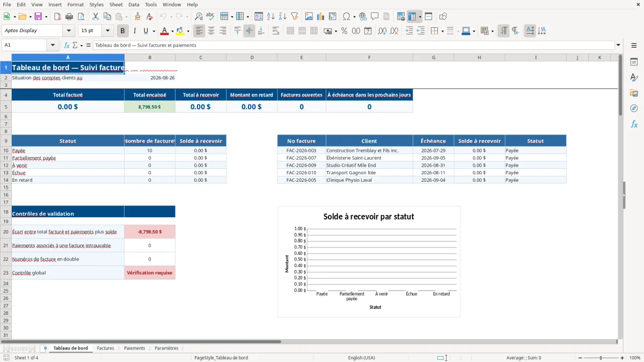Click the Cut scissors icon
This screenshot has width=644, height=362.
click(95, 17)
